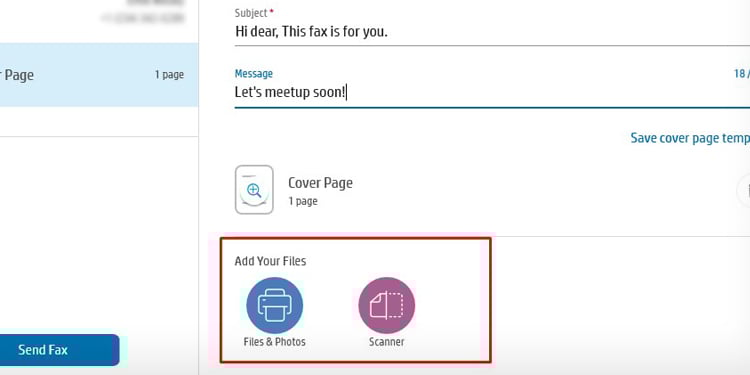Select the "1 page" text under Cover Page title
The image size is (750, 375).
click(303, 201)
